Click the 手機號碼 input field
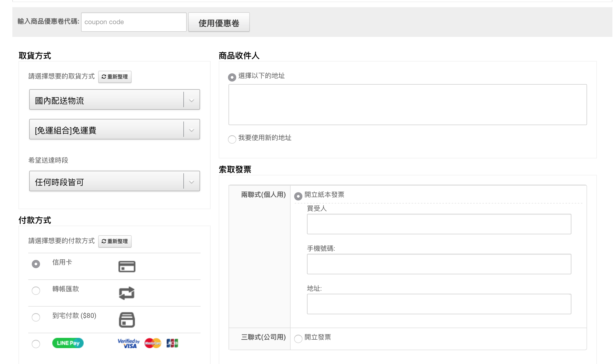 (439, 264)
